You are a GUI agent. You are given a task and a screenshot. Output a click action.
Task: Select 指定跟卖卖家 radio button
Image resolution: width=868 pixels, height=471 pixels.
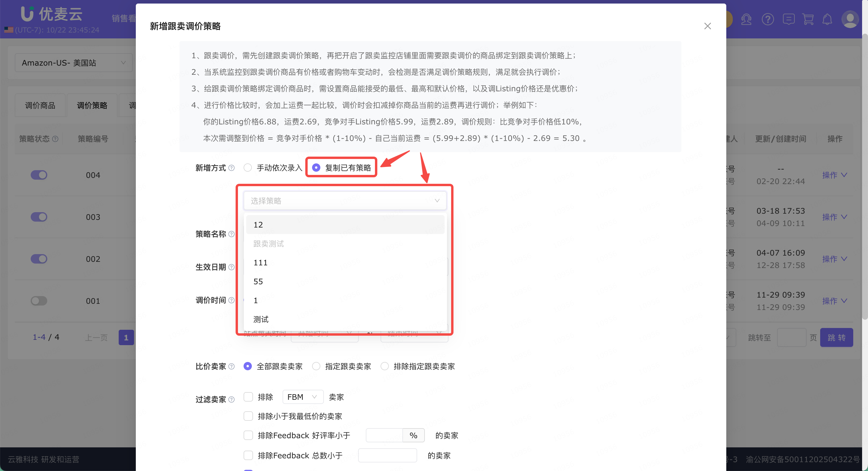pos(316,366)
